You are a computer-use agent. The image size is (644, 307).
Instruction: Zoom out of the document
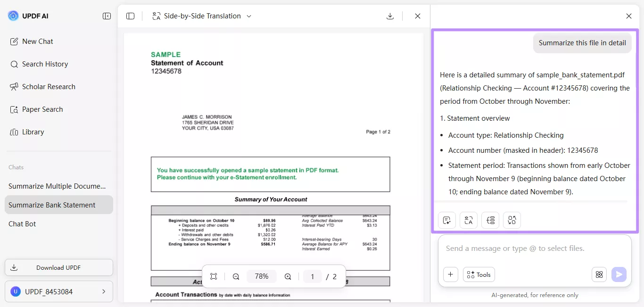click(236, 277)
